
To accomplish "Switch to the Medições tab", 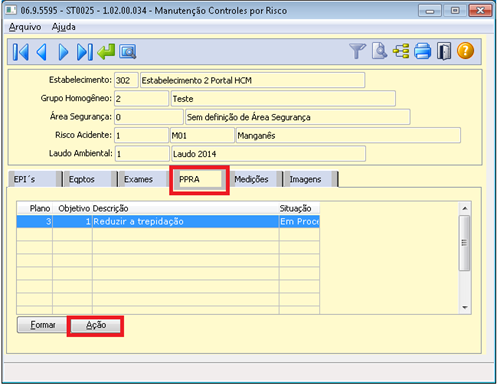I will click(256, 179).
